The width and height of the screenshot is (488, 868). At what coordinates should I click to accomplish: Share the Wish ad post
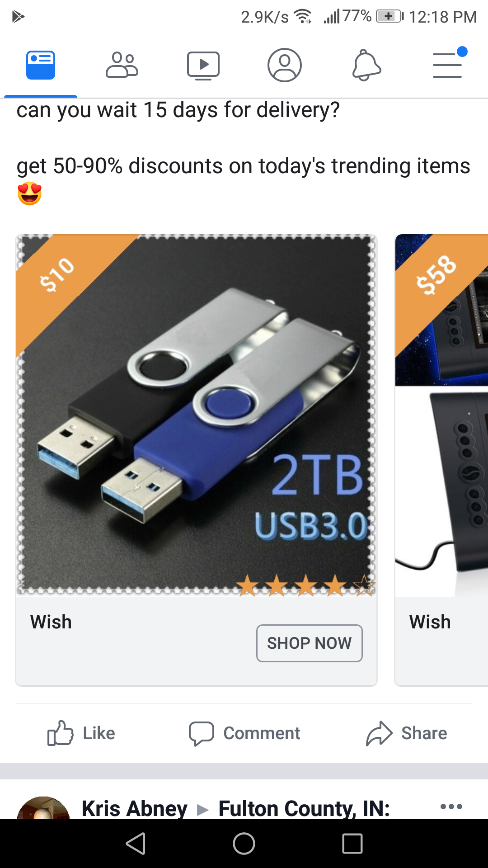[x=406, y=733]
